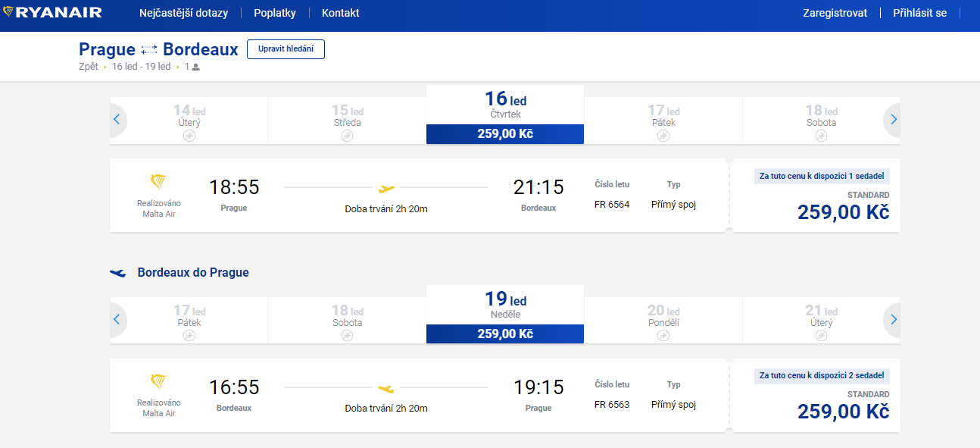Click the Přihlásit se link
This screenshot has height=448, width=980.
tap(919, 13)
